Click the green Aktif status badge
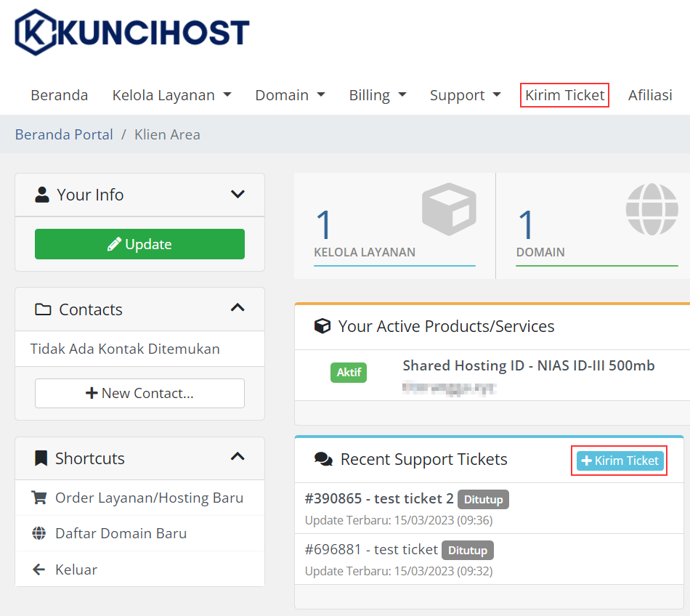This screenshot has width=690, height=616. 349,372
